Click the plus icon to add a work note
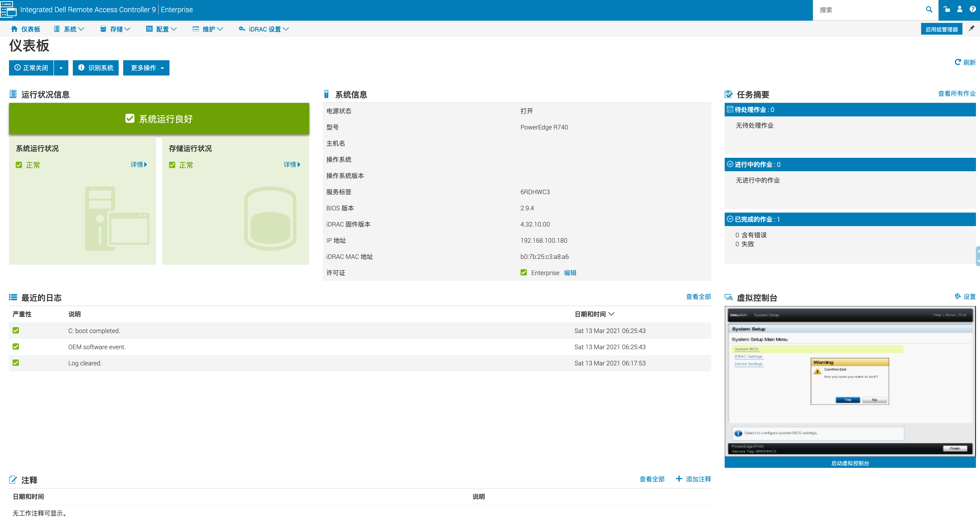The width and height of the screenshot is (980, 520). [679, 478]
